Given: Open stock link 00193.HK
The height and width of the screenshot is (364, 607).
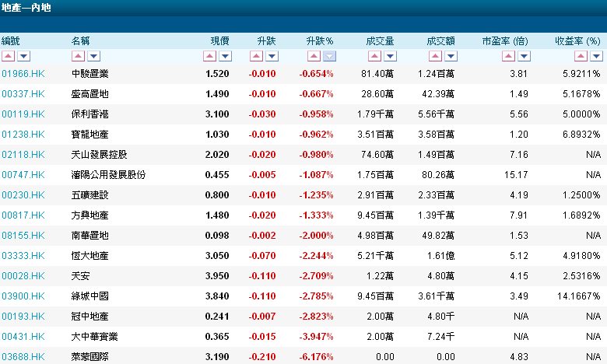Looking at the screenshot, I should pos(23,316).
